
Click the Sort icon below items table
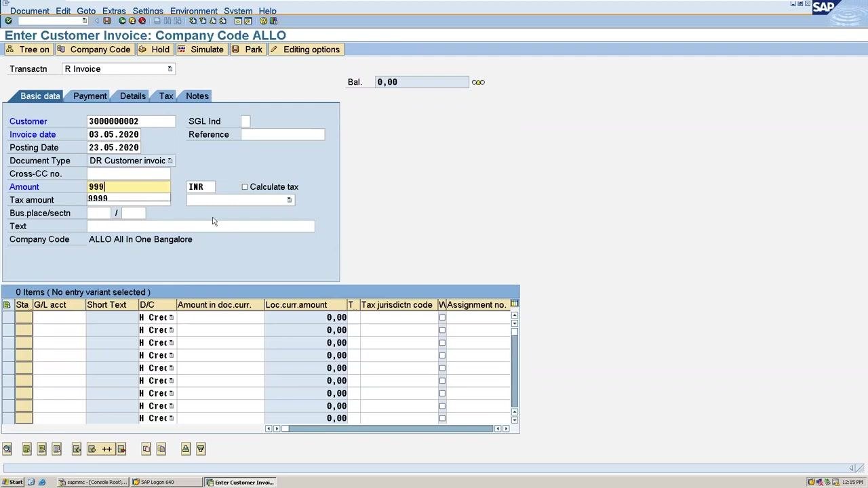click(x=186, y=449)
